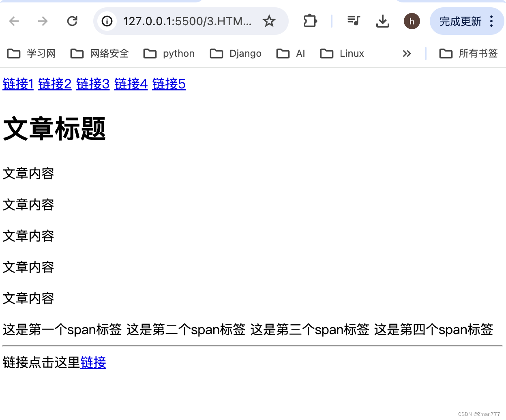Open the media controls icon

point(353,21)
